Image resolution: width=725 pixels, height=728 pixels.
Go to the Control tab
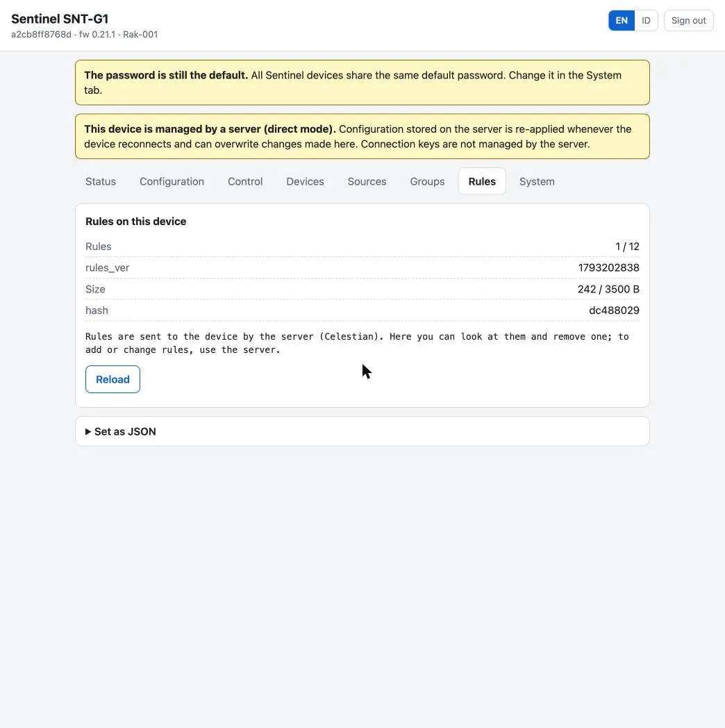[x=245, y=181]
